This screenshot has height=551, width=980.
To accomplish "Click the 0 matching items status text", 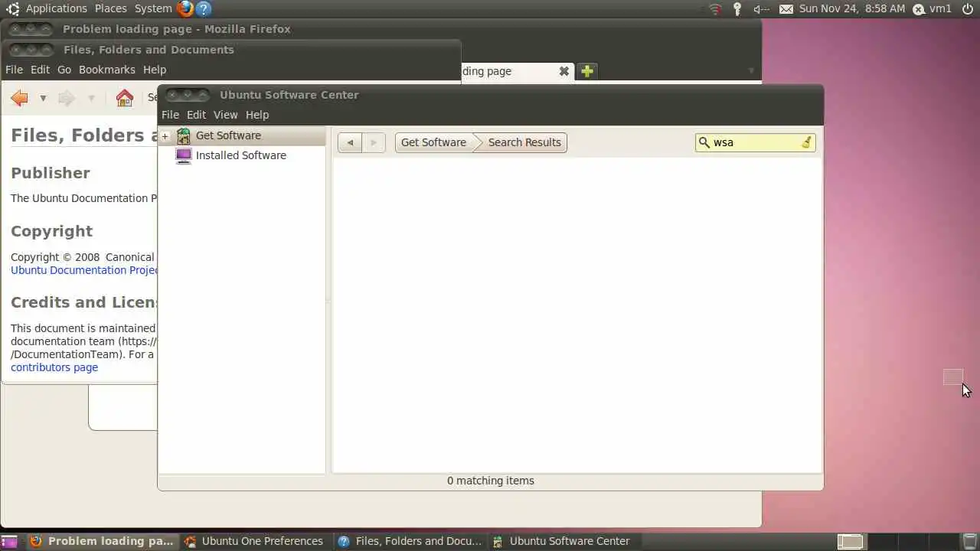I will pos(491,481).
